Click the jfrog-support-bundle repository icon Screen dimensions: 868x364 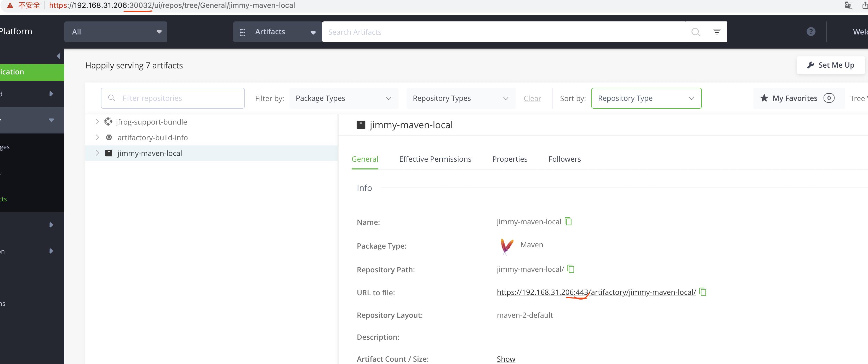[108, 121]
